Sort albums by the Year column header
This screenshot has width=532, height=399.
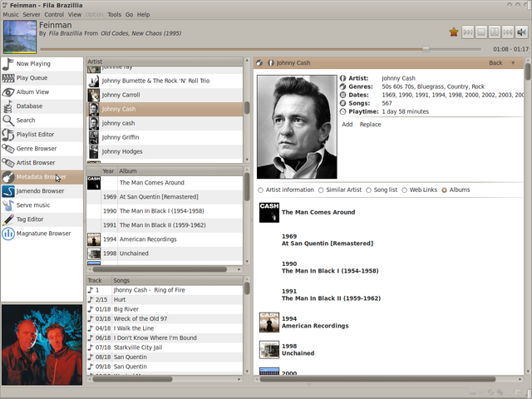tap(109, 171)
